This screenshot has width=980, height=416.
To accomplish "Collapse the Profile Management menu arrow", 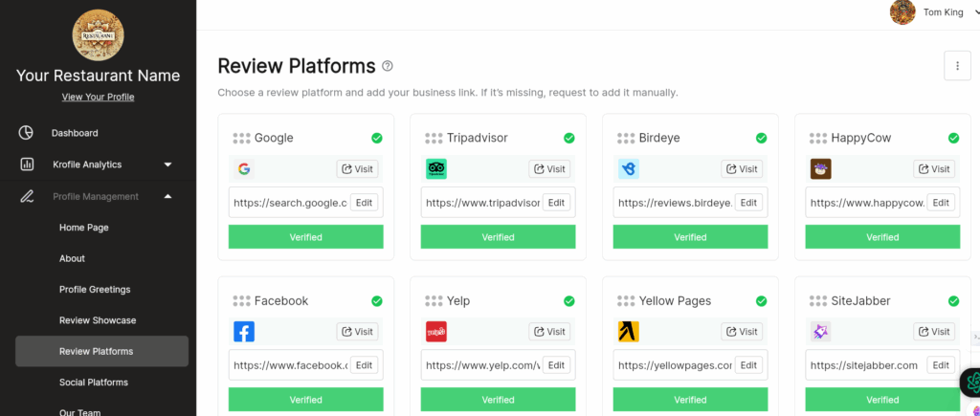I will coord(167,196).
